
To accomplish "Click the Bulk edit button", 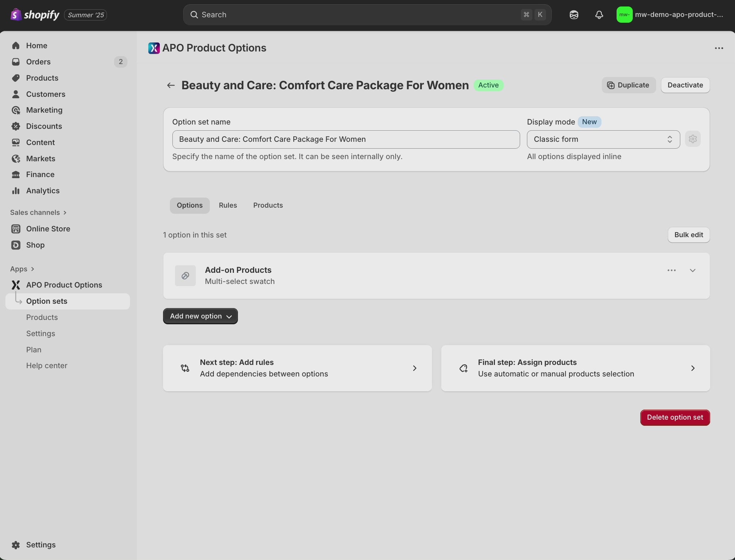I will click(689, 235).
